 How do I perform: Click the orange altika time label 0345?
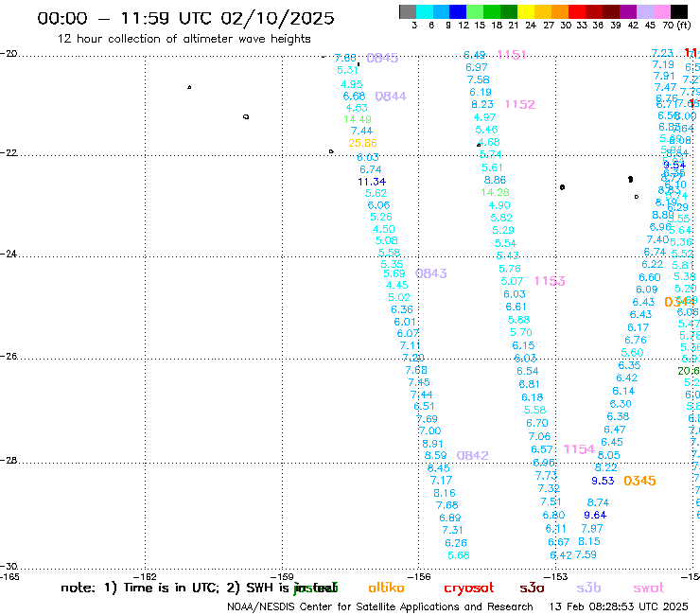[x=639, y=481]
